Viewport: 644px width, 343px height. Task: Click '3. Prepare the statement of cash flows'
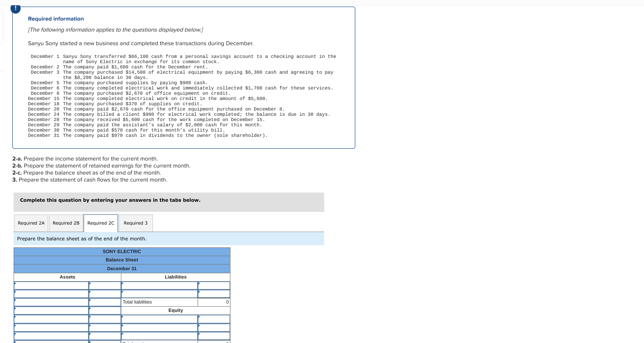pyautogui.click(x=90, y=180)
